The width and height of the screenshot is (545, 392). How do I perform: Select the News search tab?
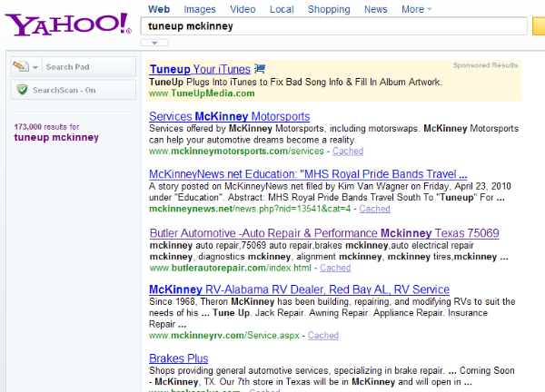click(x=375, y=9)
